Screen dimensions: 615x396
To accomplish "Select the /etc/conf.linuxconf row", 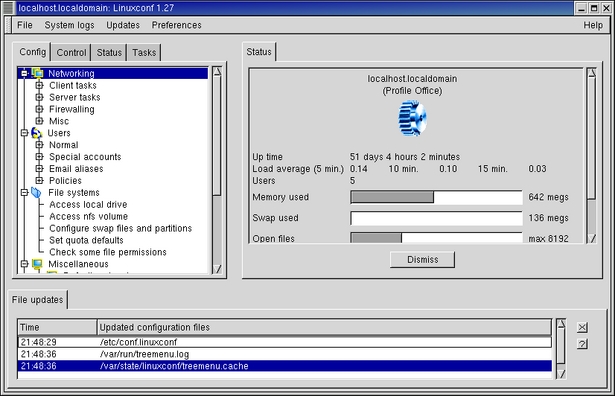I will pos(284,342).
